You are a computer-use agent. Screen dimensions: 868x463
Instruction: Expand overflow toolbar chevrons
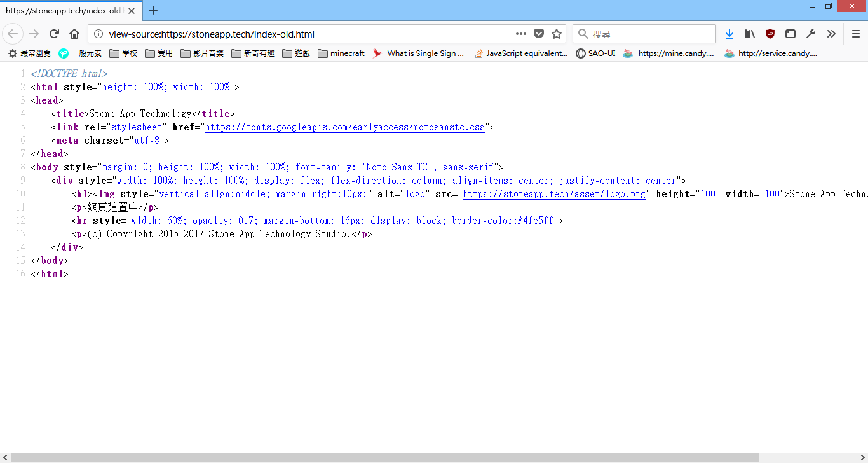tap(831, 34)
